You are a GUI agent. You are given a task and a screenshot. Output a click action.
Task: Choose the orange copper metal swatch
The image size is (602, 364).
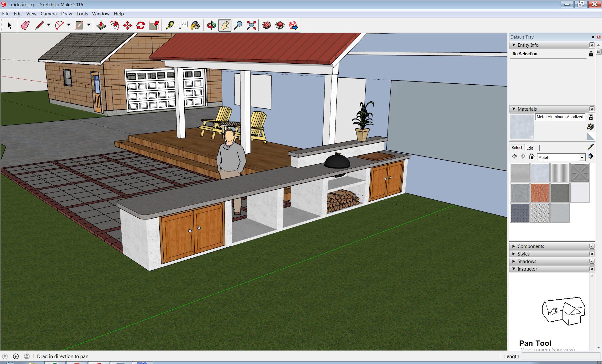(x=540, y=193)
